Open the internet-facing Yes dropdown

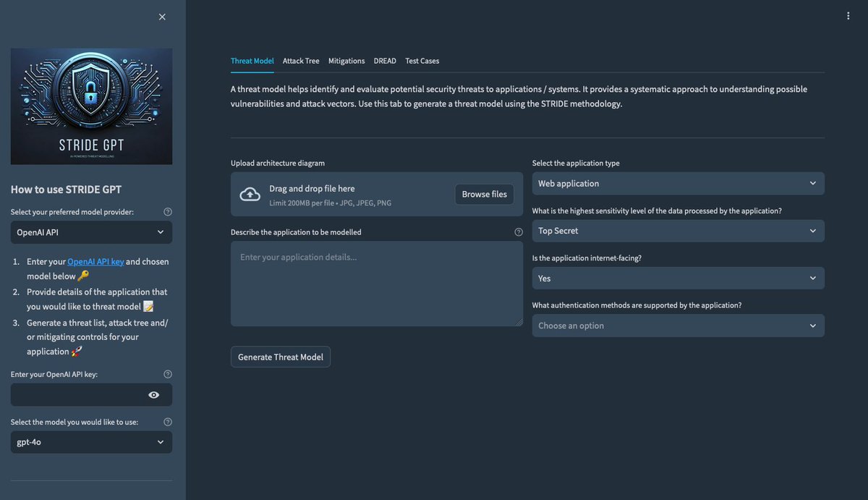tap(678, 279)
